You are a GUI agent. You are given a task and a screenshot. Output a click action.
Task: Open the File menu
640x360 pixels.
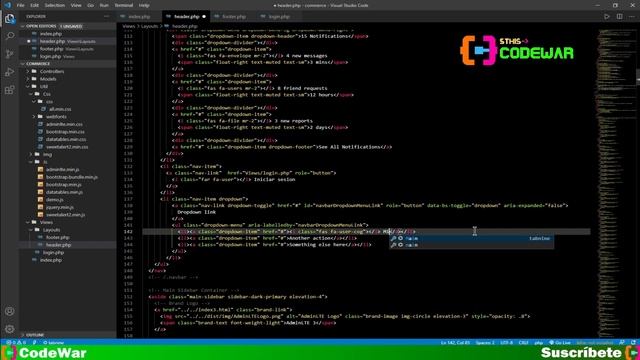point(20,5)
